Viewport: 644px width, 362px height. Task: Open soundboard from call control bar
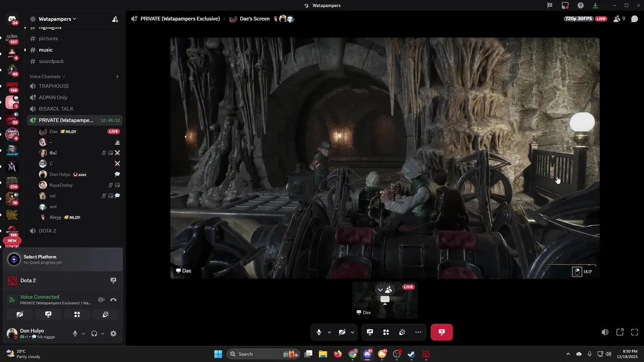click(402, 332)
